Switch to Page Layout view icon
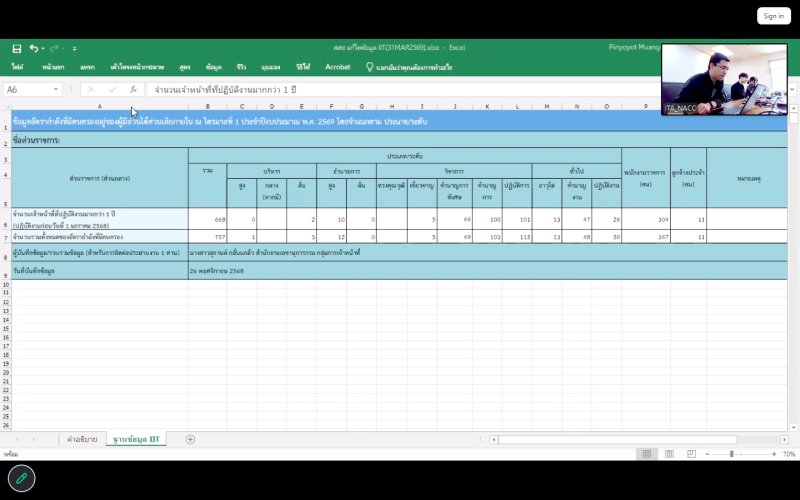The width and height of the screenshot is (800, 500). click(x=669, y=454)
